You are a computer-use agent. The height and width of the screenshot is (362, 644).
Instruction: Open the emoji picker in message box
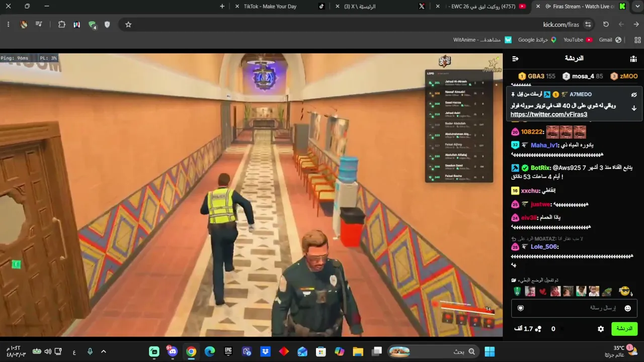(627, 308)
